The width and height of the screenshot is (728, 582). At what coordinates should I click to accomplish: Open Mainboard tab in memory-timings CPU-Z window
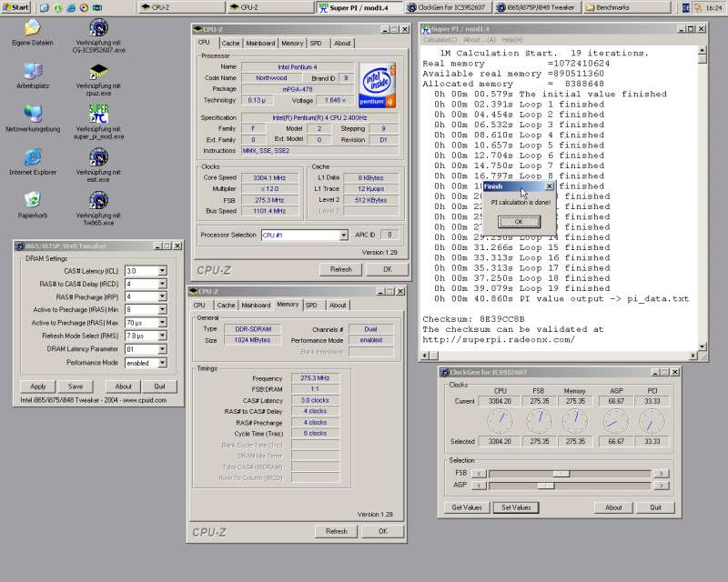[256, 305]
